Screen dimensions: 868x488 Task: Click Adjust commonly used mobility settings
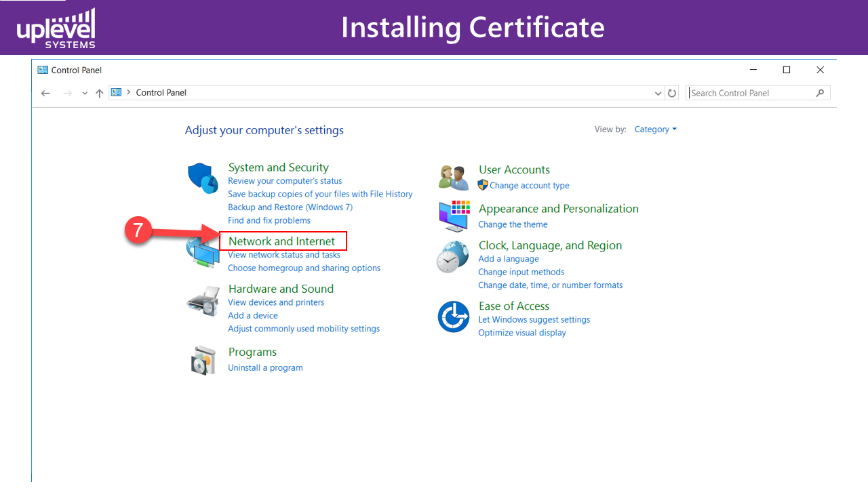304,329
